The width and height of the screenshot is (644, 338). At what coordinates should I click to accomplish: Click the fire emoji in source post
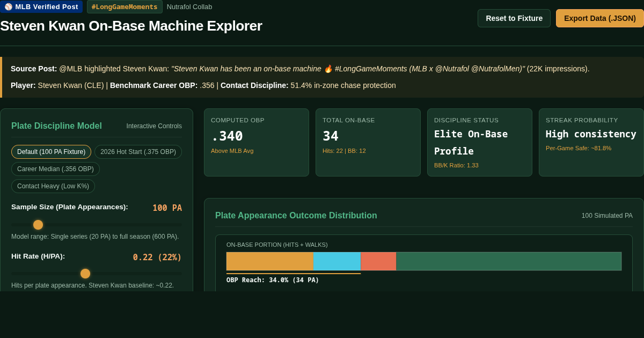[328, 69]
